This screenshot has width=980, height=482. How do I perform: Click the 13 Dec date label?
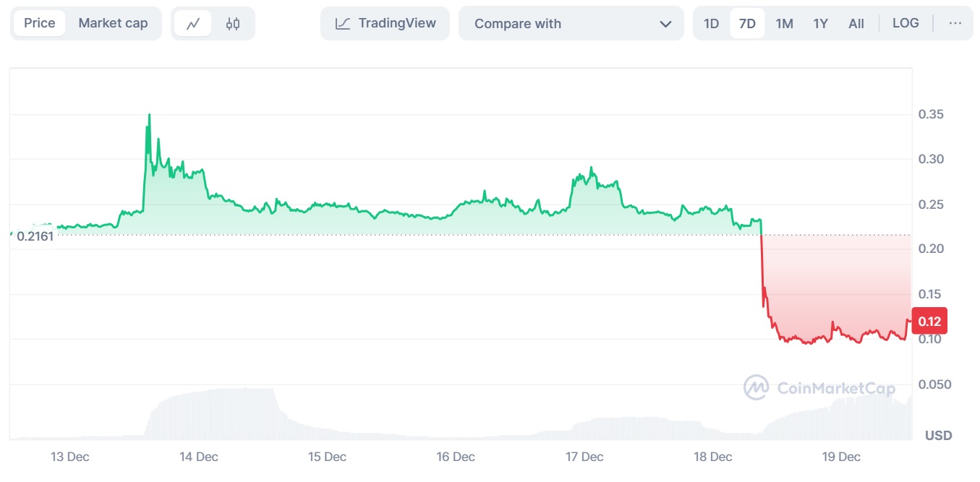click(70, 457)
